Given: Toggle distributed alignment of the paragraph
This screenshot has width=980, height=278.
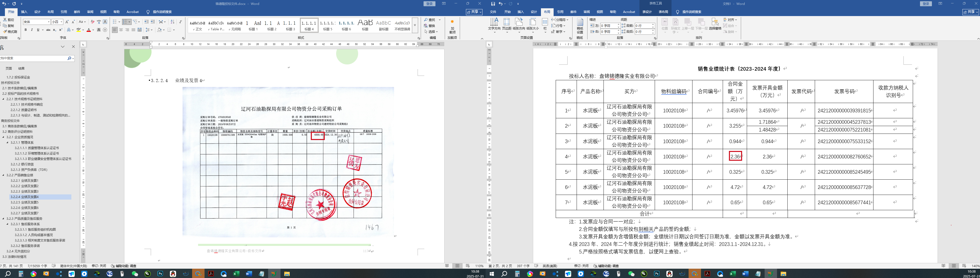Looking at the screenshot, I should [x=140, y=30].
